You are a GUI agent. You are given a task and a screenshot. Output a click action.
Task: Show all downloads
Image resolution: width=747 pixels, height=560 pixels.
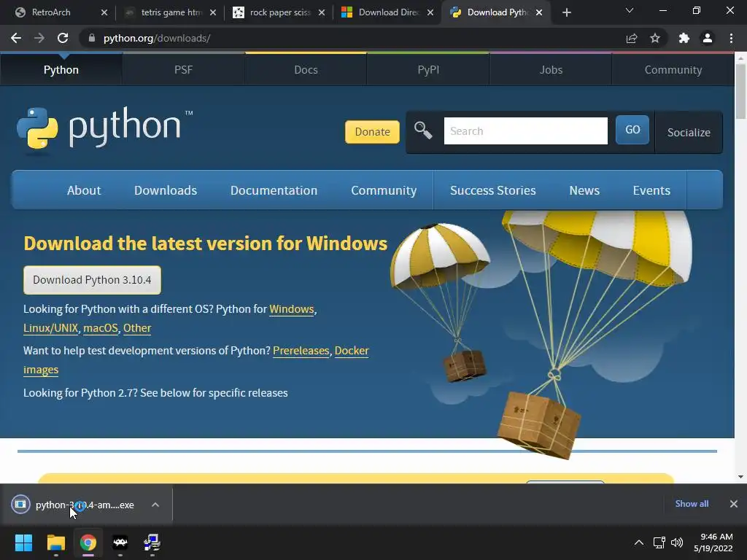(x=692, y=504)
